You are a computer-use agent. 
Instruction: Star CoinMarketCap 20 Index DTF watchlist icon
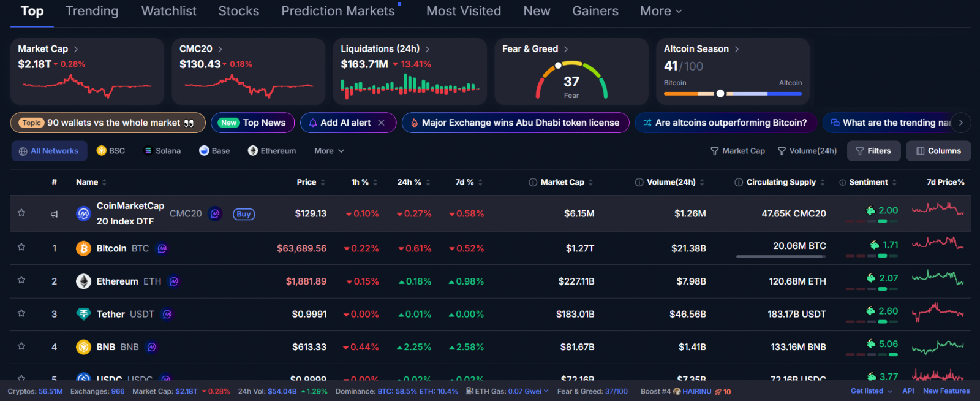[x=21, y=213]
